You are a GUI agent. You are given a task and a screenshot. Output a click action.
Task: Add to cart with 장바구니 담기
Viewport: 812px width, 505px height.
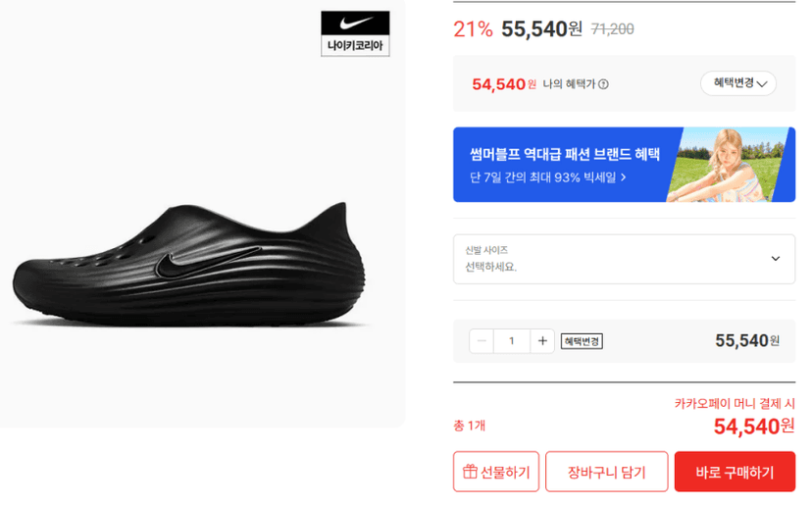click(606, 472)
